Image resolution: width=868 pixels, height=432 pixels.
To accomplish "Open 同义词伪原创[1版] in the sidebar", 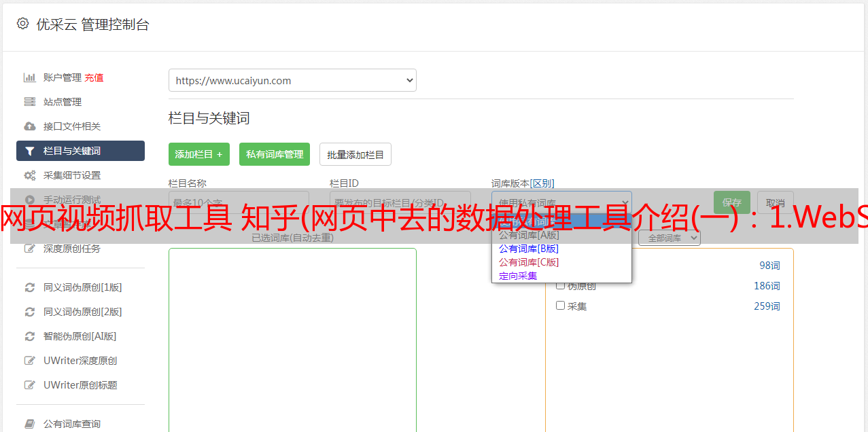I will 83,287.
